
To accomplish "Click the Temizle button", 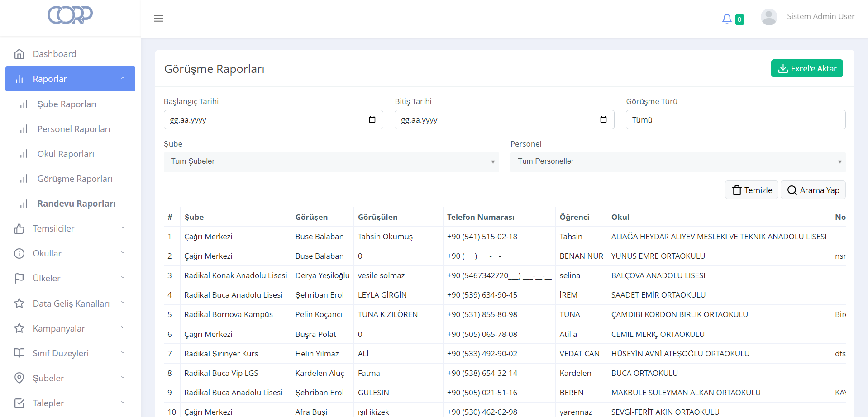I will point(751,190).
